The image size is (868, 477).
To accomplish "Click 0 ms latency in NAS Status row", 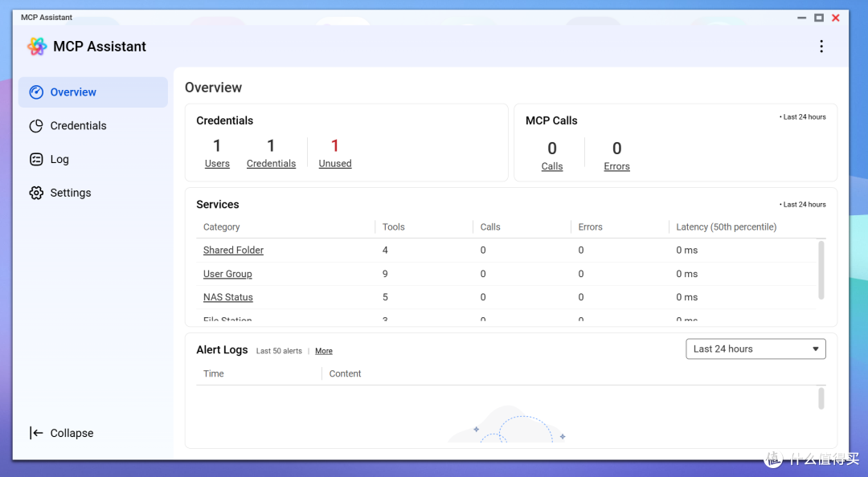I will (687, 297).
